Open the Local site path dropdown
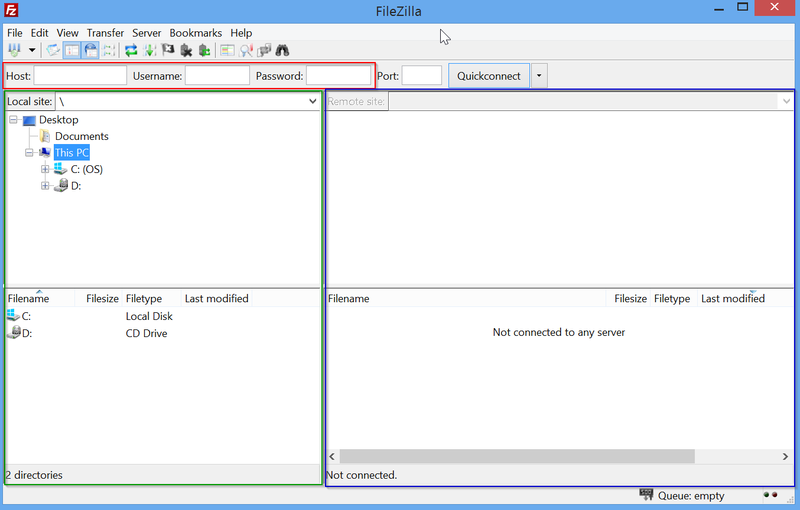Screen dimensions: 800x510 (x=313, y=101)
